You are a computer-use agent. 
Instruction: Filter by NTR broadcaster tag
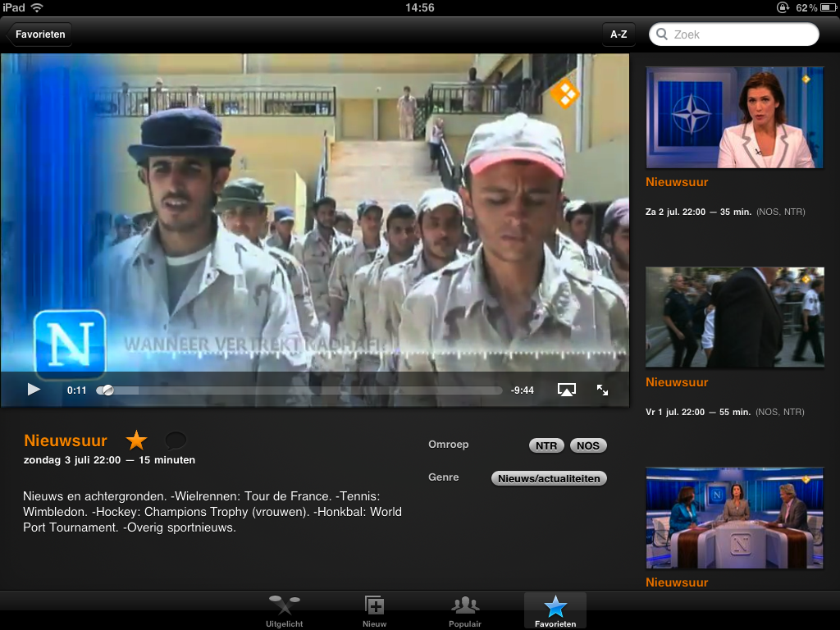point(546,446)
